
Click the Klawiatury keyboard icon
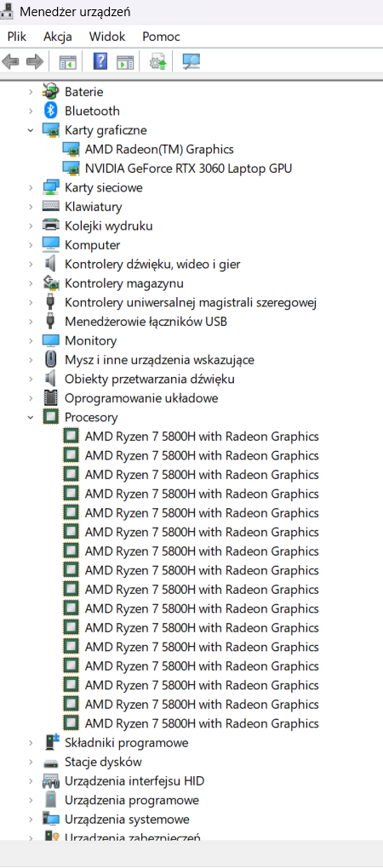51,207
